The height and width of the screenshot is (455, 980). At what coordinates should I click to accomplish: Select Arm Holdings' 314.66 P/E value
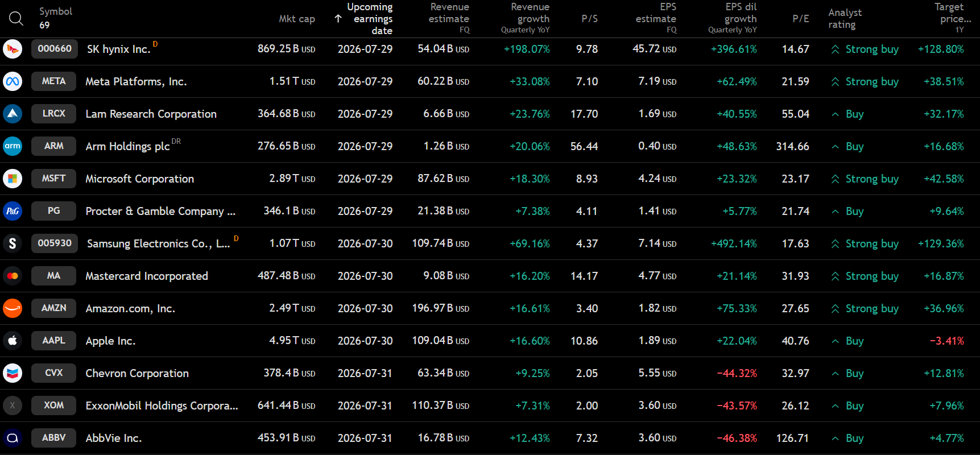[x=792, y=147]
